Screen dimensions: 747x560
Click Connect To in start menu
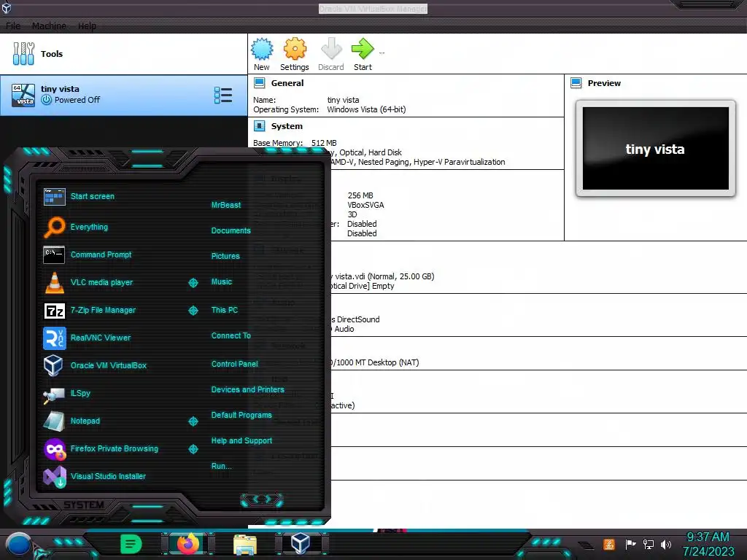(231, 335)
